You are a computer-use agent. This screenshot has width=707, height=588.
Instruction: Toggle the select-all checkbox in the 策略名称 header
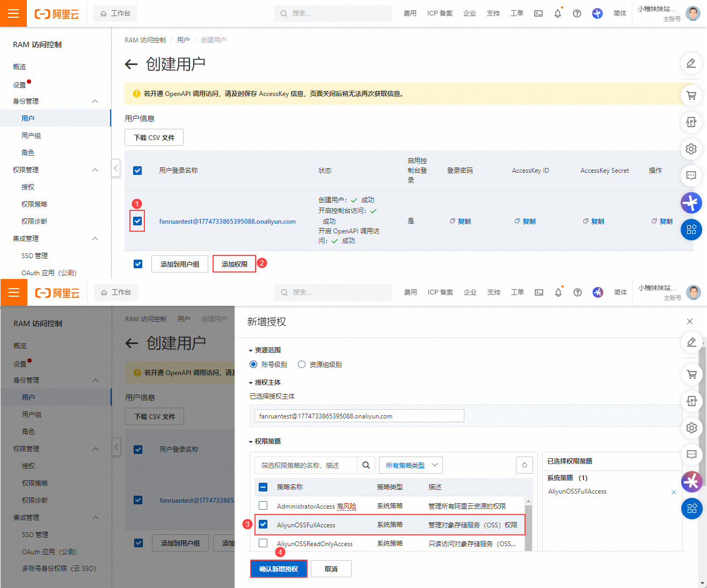[x=263, y=487]
